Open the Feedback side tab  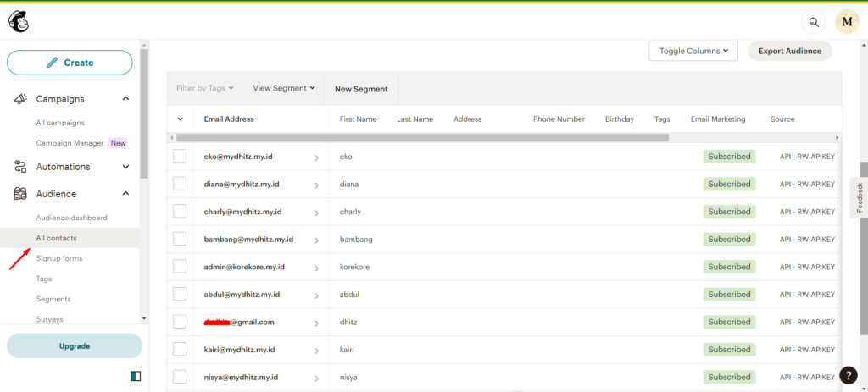click(x=859, y=197)
